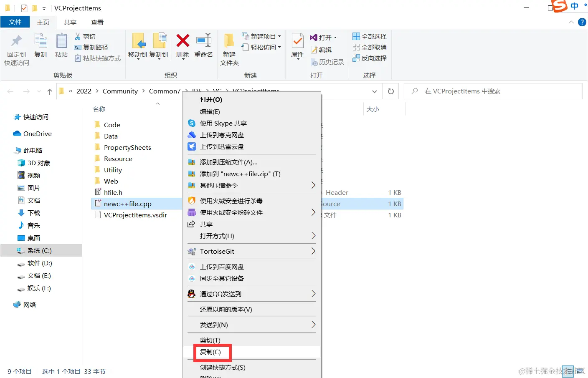The height and width of the screenshot is (378, 588).
Task: Switch to the Share (共享) ribbon tab
Action: pyautogui.click(x=70, y=23)
